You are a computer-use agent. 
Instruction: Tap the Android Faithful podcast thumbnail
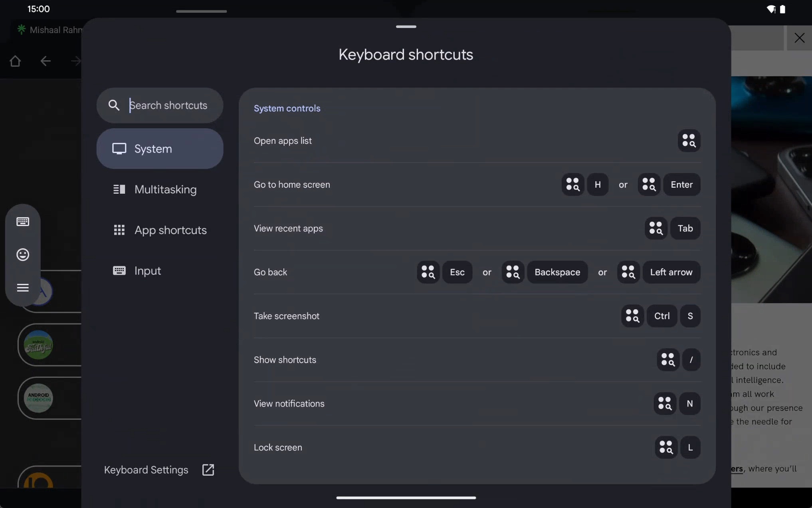tap(38, 345)
